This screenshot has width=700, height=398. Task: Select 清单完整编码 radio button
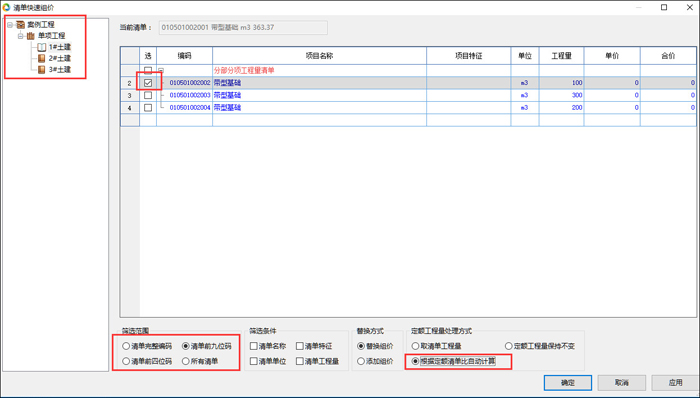point(126,346)
